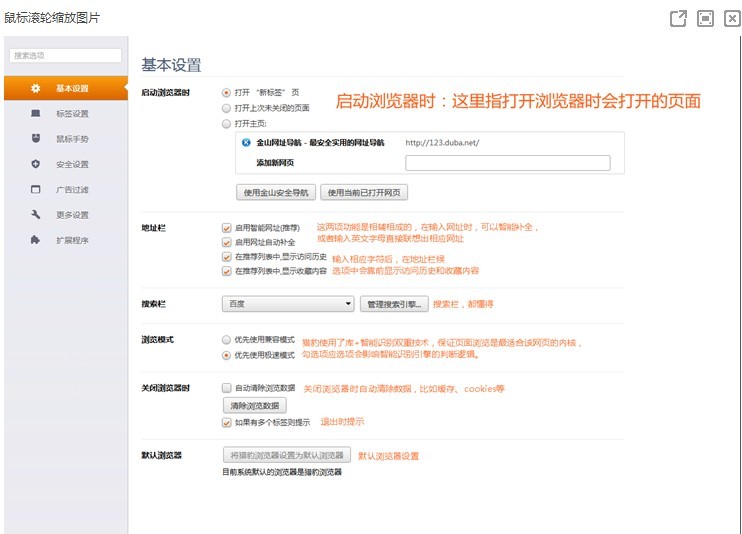Screen dimensions: 742x534
Task: Toggle 启用智能网址(推荐) checkbox
Action: point(227,228)
